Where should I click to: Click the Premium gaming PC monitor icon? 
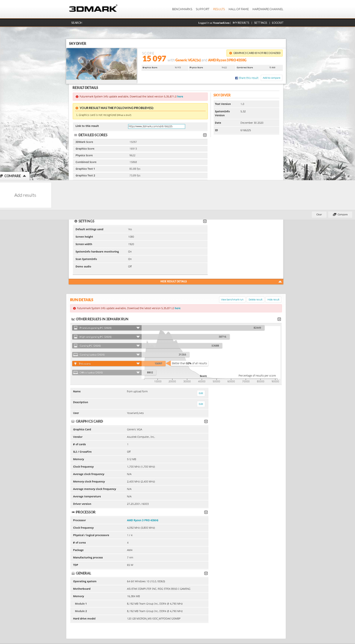point(75,328)
